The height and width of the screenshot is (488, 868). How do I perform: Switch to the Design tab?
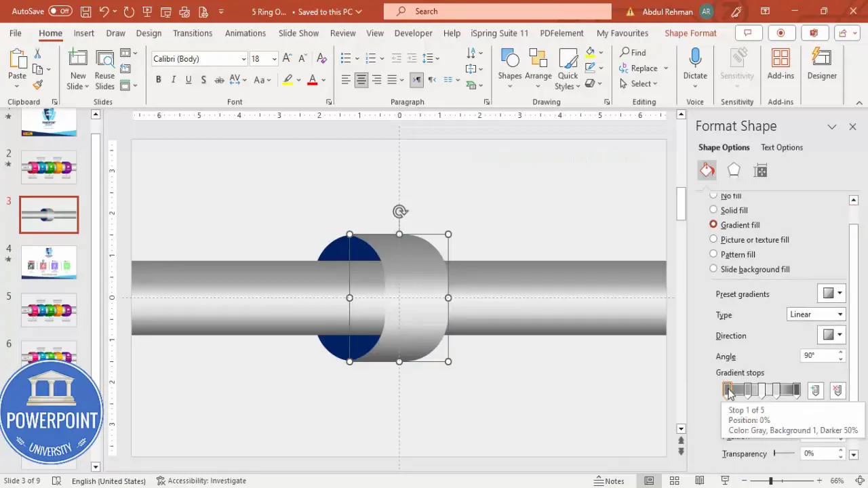coord(149,33)
